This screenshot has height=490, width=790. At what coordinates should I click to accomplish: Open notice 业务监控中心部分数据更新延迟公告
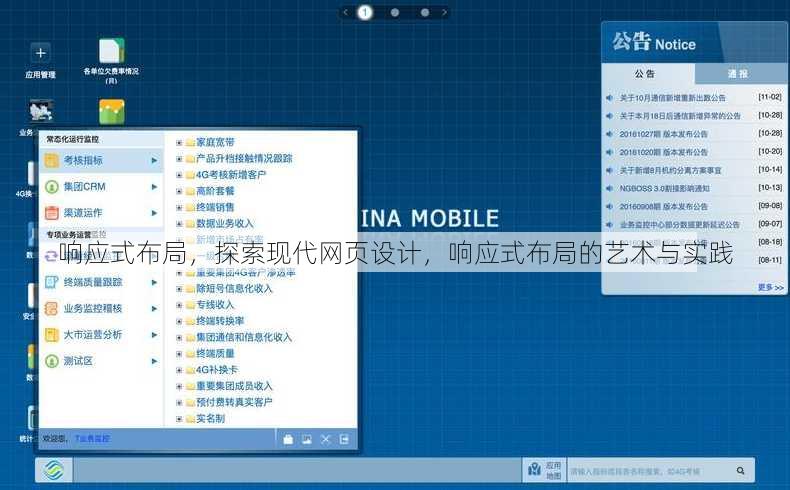679,225
